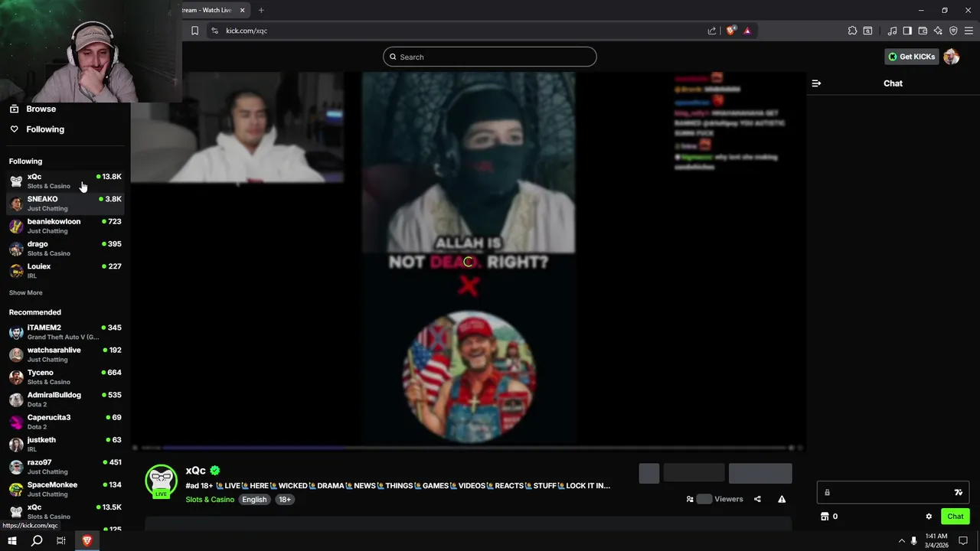The height and width of the screenshot is (551, 980).
Task: Click the Get KICKs button
Action: point(911,57)
